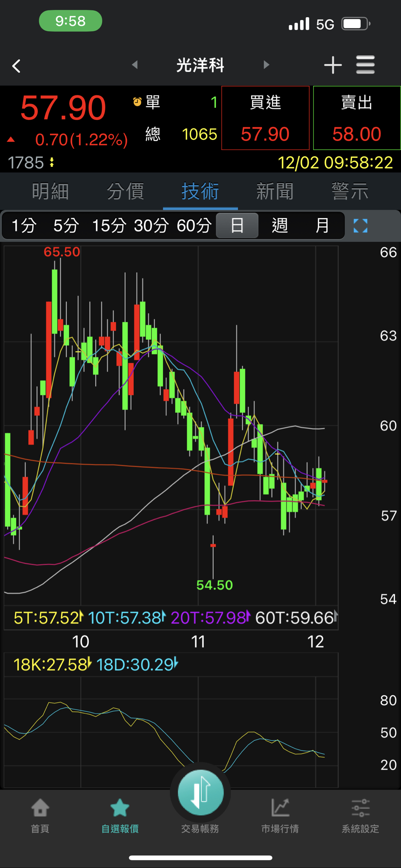Tap the 12/02 09:58:22 timestamp
This screenshot has width=401, height=868.
(335, 163)
